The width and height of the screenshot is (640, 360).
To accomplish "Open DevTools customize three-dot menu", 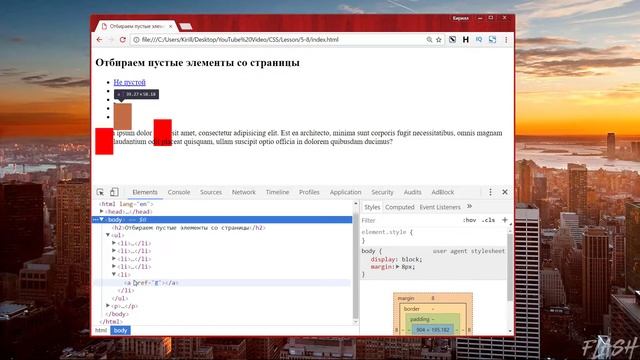I will tap(490, 192).
